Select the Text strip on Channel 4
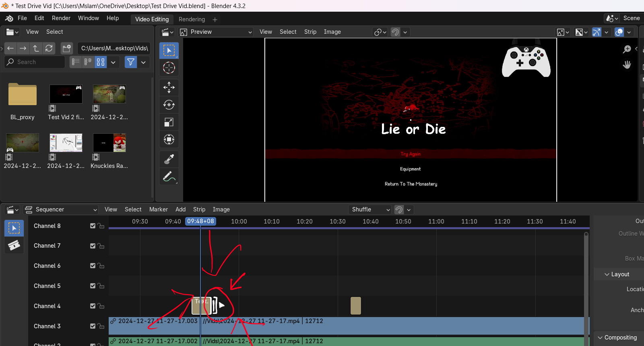The image size is (644, 346). [201, 306]
